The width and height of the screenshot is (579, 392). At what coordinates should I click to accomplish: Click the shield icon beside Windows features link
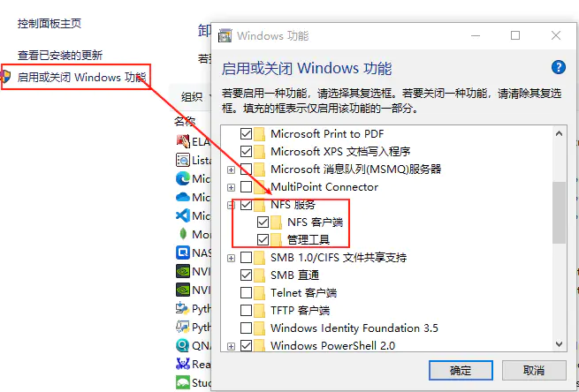click(5, 77)
